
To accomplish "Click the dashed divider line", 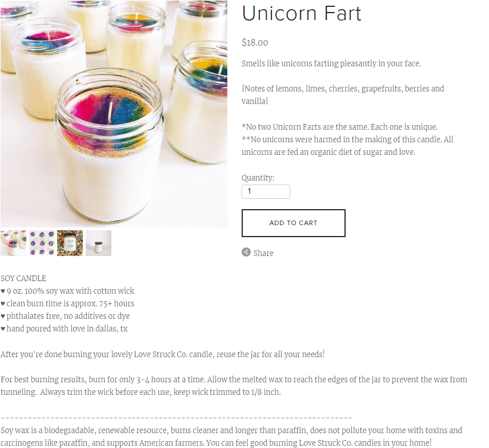I will (177, 417).
